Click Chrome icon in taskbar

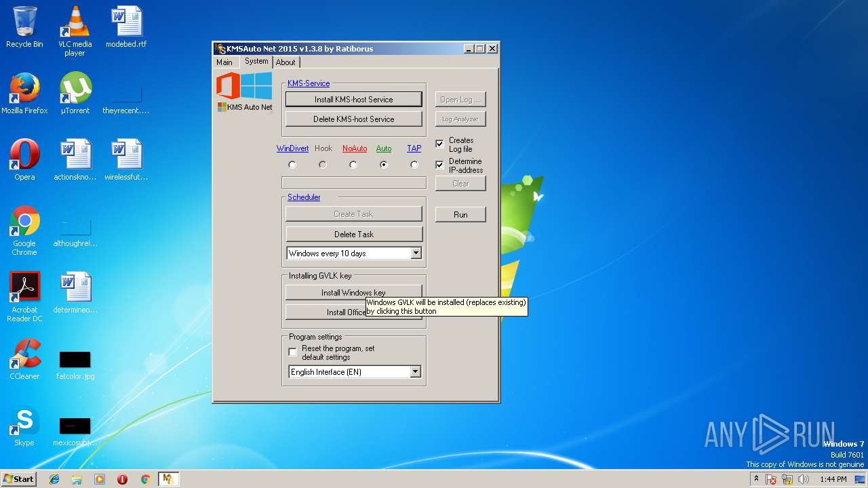point(145,479)
